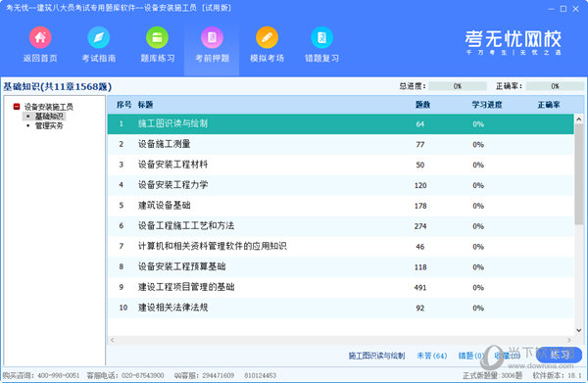Image resolution: width=588 pixels, height=383 pixels.
Task: Click the 题数 value 274
Action: 420,226
